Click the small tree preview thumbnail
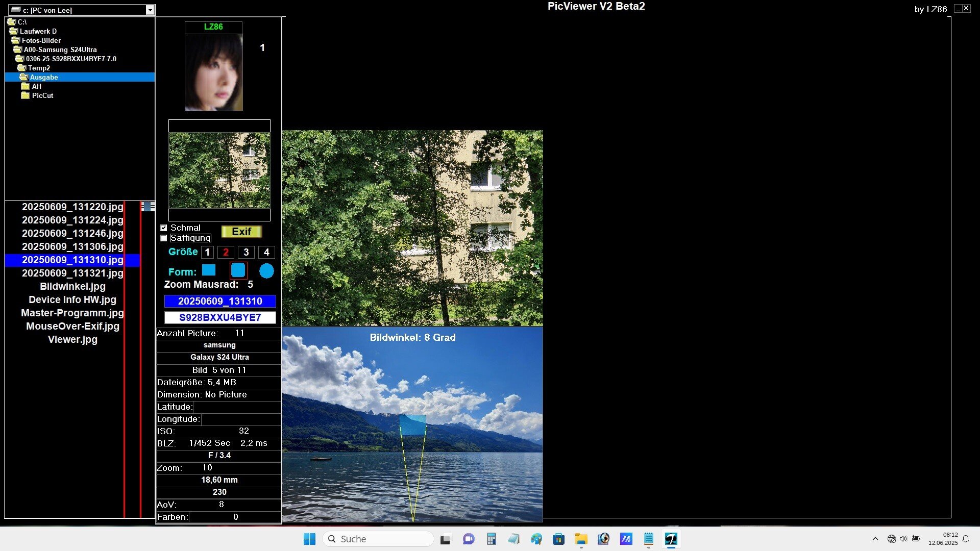Viewport: 980px width, 551px height. click(219, 170)
